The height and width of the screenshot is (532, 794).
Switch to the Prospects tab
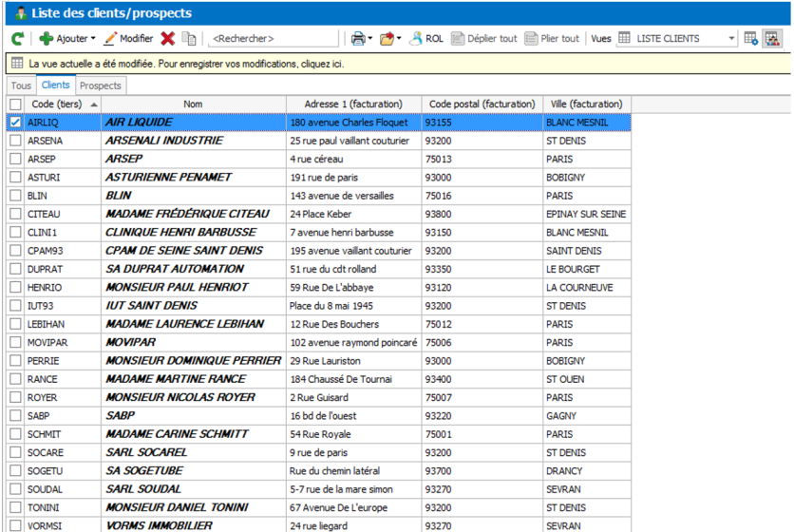point(101,85)
